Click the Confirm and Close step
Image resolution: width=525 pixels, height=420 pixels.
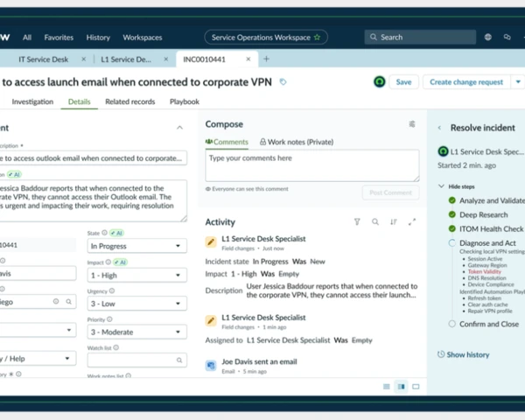[489, 324]
